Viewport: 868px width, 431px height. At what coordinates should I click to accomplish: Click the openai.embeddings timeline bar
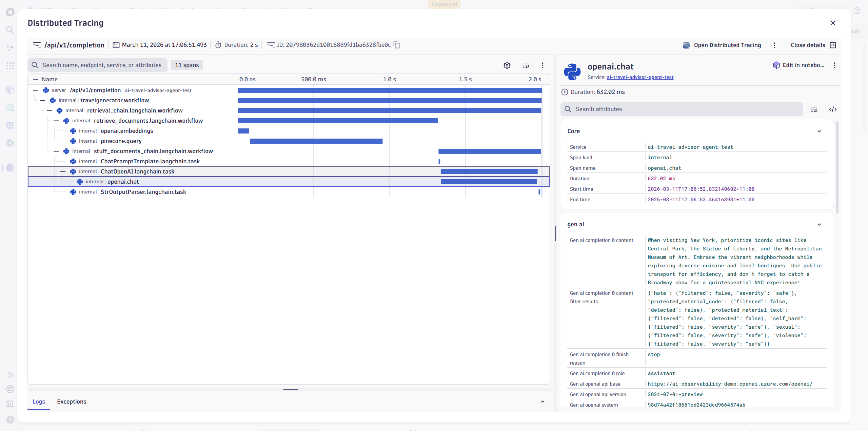coord(243,131)
